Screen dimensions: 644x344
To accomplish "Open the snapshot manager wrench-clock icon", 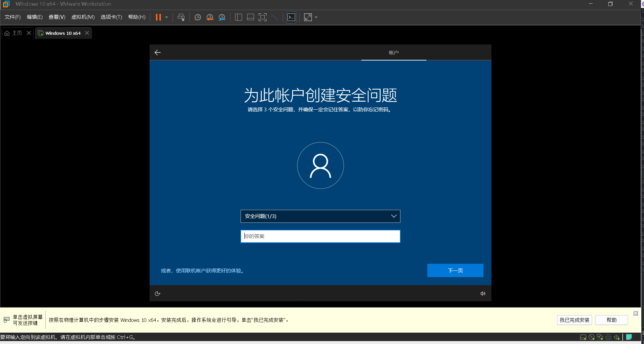I will pos(222,17).
